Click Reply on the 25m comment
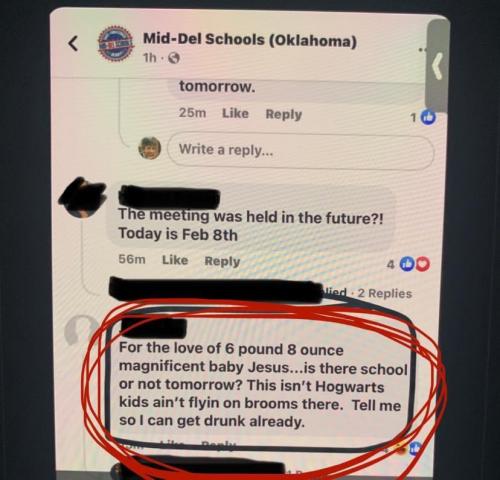 pos(284,114)
